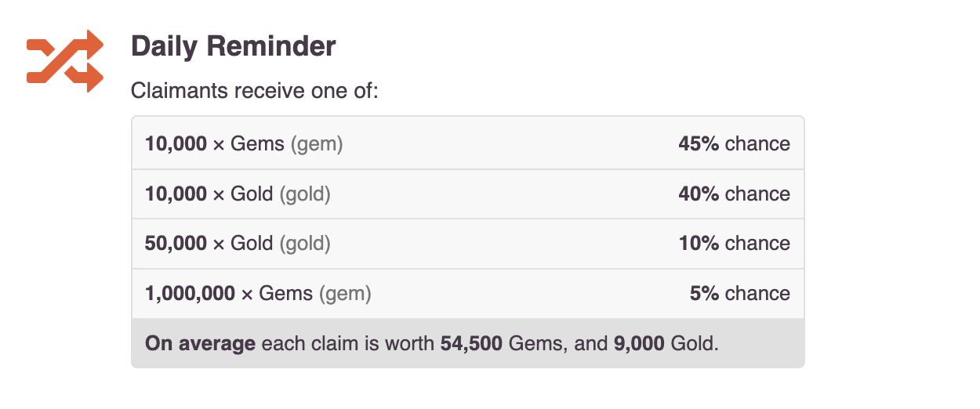Click the "Claimants receive one of:" text
The image size is (980, 409).
(254, 91)
